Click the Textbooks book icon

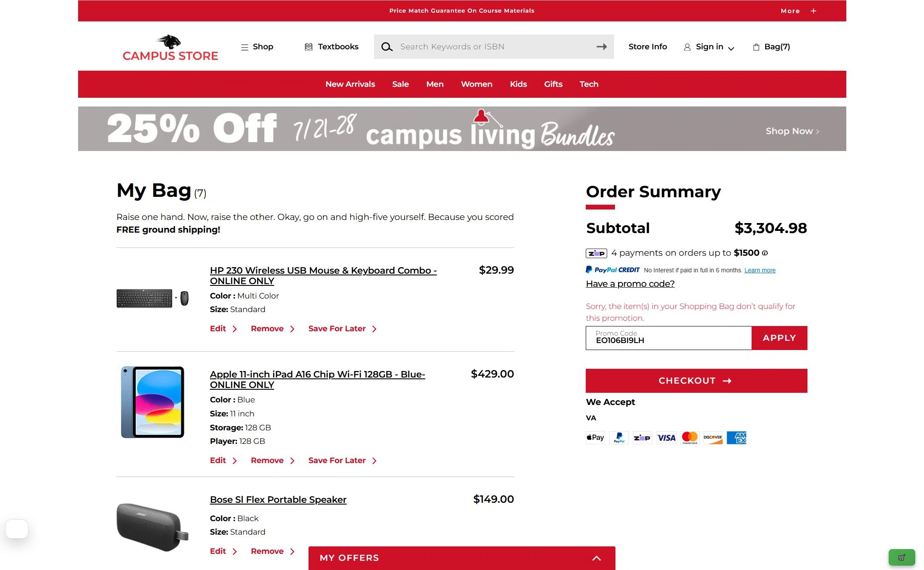tap(309, 47)
